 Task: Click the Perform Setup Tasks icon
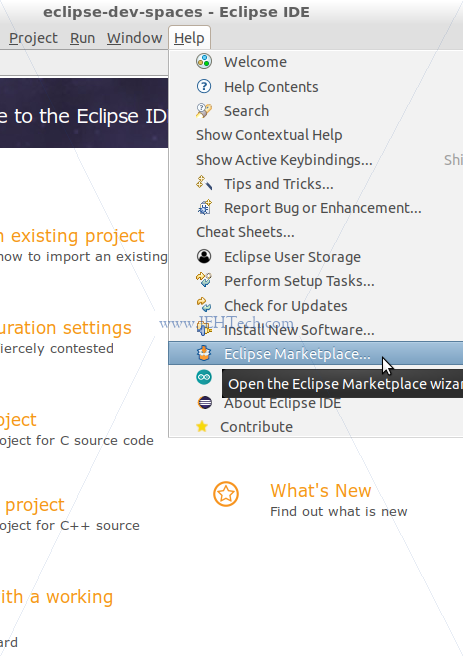(x=204, y=280)
